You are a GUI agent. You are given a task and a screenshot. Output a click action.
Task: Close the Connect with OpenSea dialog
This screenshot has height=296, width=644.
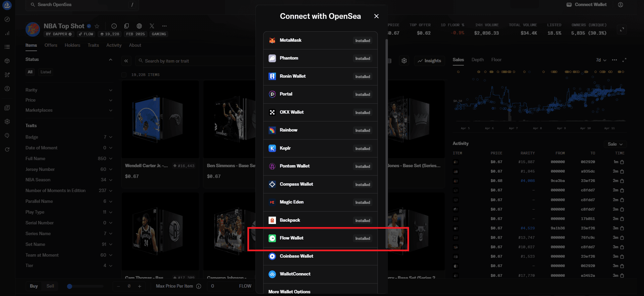click(376, 16)
